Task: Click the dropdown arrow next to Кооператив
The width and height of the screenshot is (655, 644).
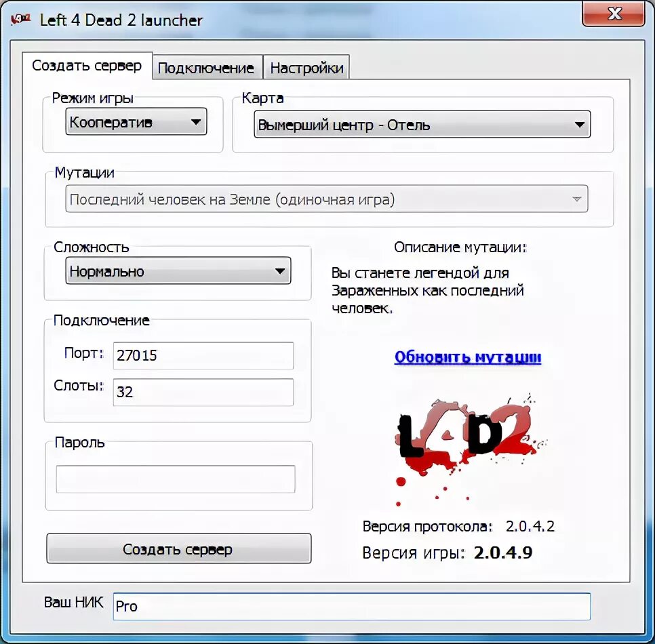Action: point(197,122)
